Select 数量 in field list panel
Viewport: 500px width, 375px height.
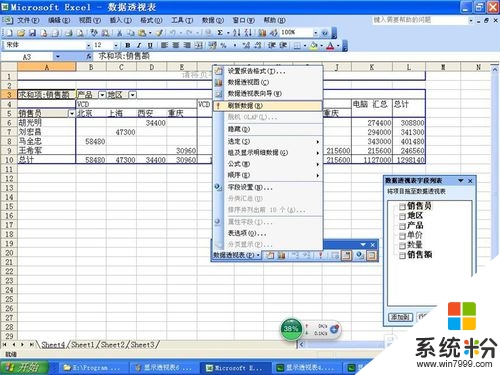[x=415, y=245]
